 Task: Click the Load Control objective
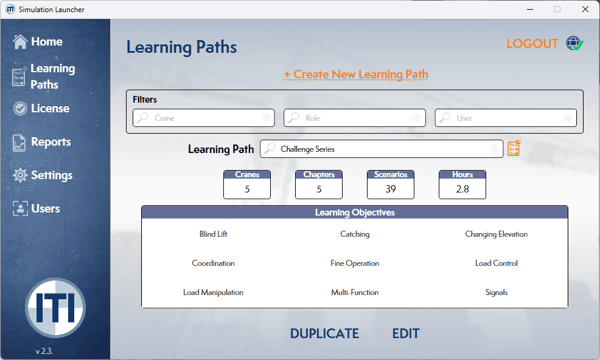496,263
